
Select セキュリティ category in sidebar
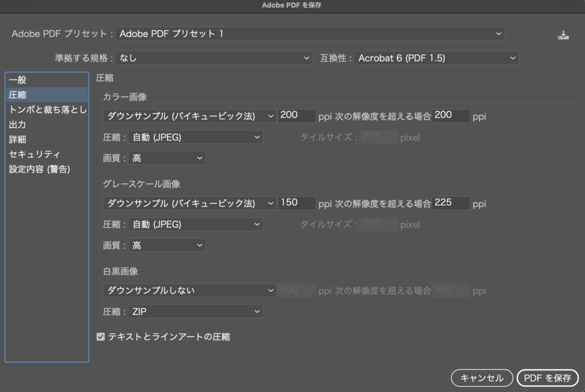35,155
